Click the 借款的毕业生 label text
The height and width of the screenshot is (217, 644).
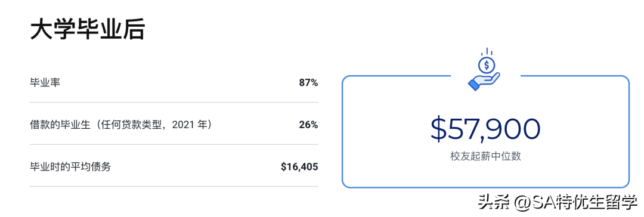pos(60,125)
